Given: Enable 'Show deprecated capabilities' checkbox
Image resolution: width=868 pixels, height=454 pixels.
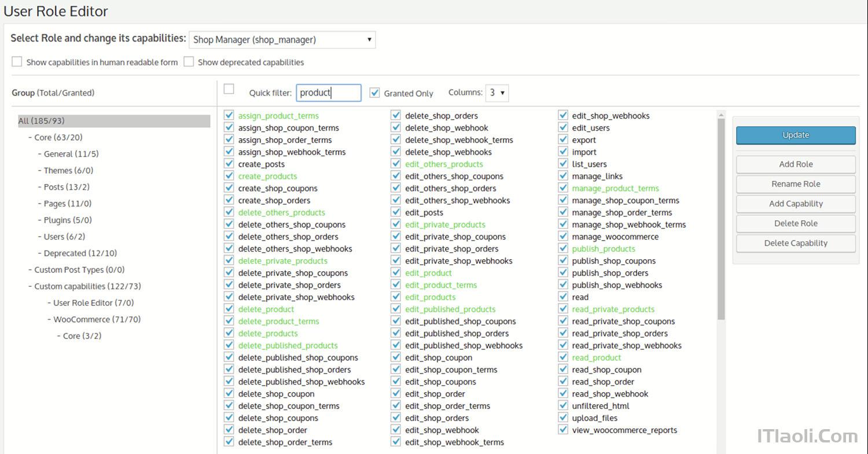Looking at the screenshot, I should [189, 62].
